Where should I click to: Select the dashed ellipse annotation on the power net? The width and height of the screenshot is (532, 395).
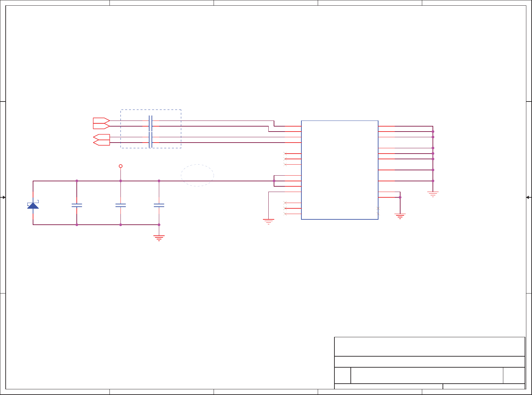198,175
